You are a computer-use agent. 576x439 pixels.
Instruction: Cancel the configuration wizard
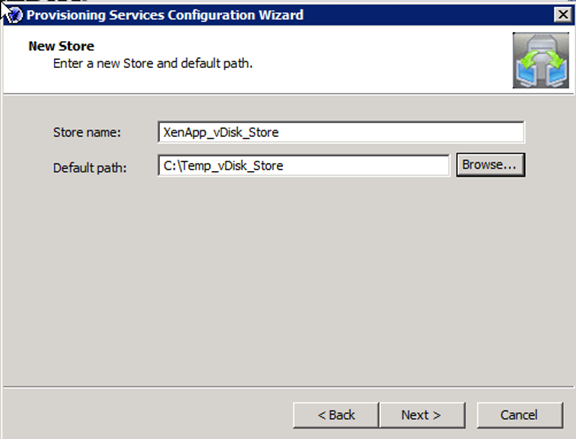click(x=519, y=415)
